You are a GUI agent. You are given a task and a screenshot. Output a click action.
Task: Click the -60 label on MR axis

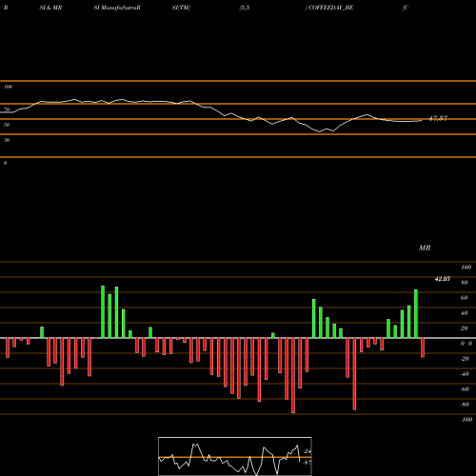point(465,389)
